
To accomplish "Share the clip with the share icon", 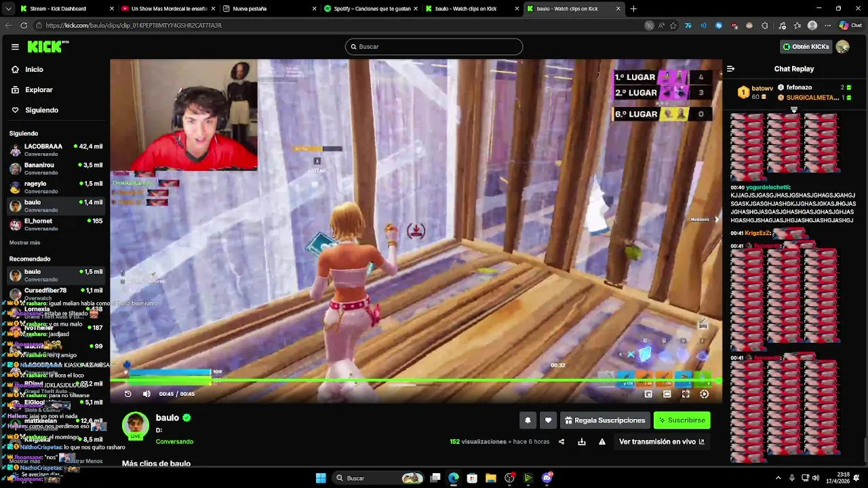I will (x=561, y=442).
